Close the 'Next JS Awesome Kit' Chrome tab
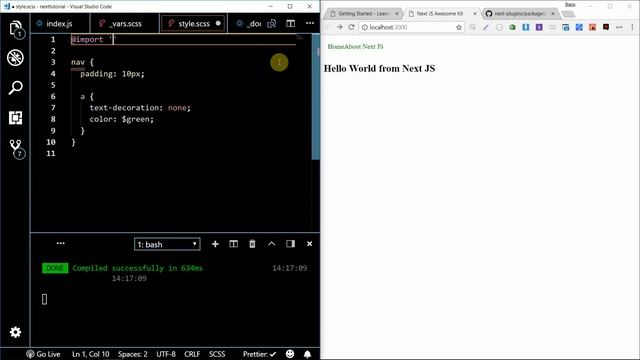The image size is (640, 360). point(475,13)
